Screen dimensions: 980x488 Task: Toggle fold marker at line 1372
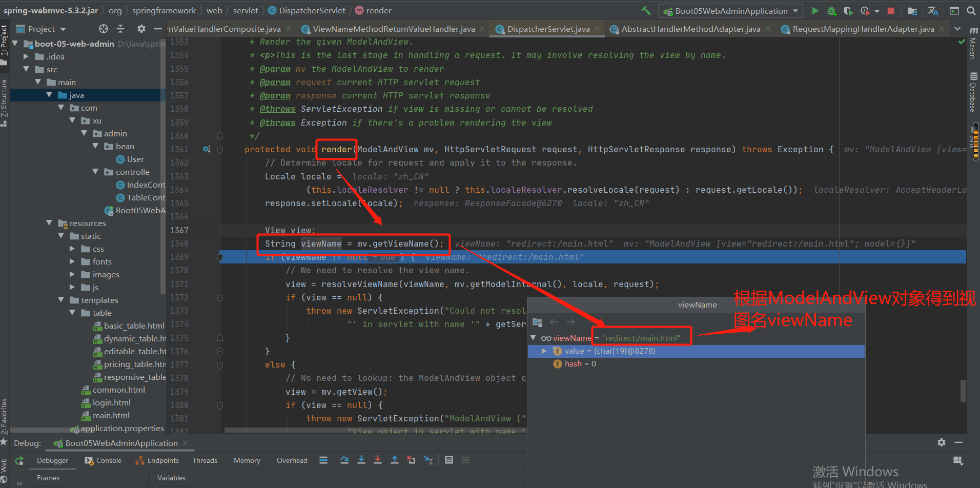click(220, 297)
